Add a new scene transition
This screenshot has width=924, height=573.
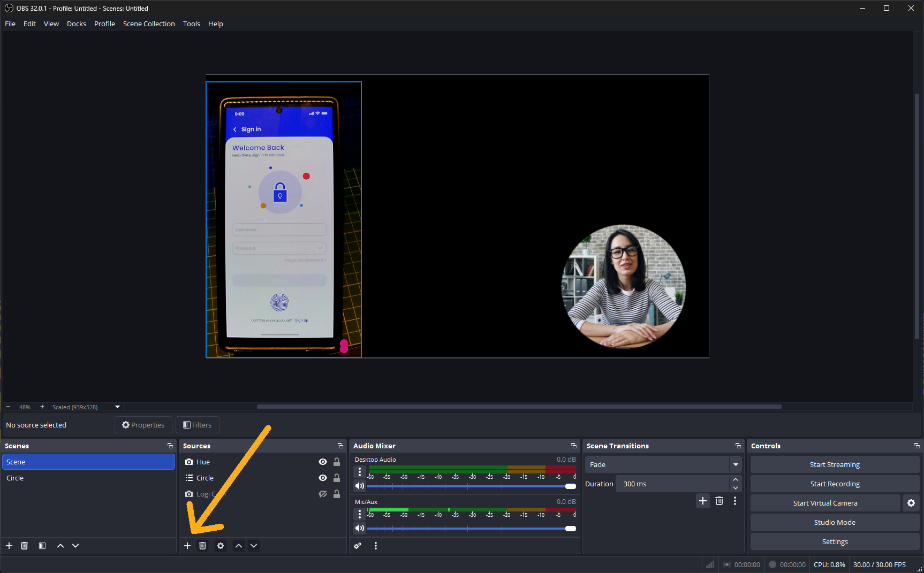click(x=703, y=501)
